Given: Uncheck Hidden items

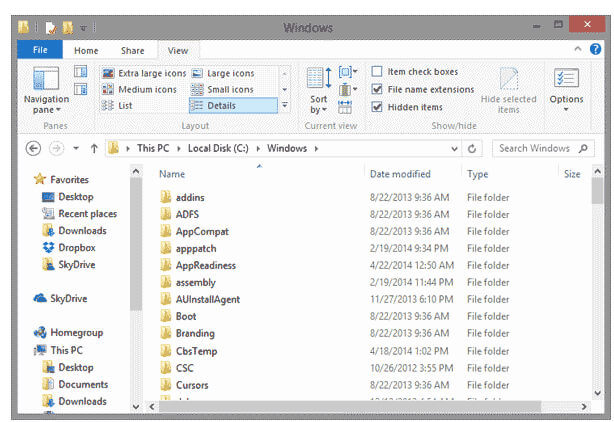Looking at the screenshot, I should [x=377, y=107].
